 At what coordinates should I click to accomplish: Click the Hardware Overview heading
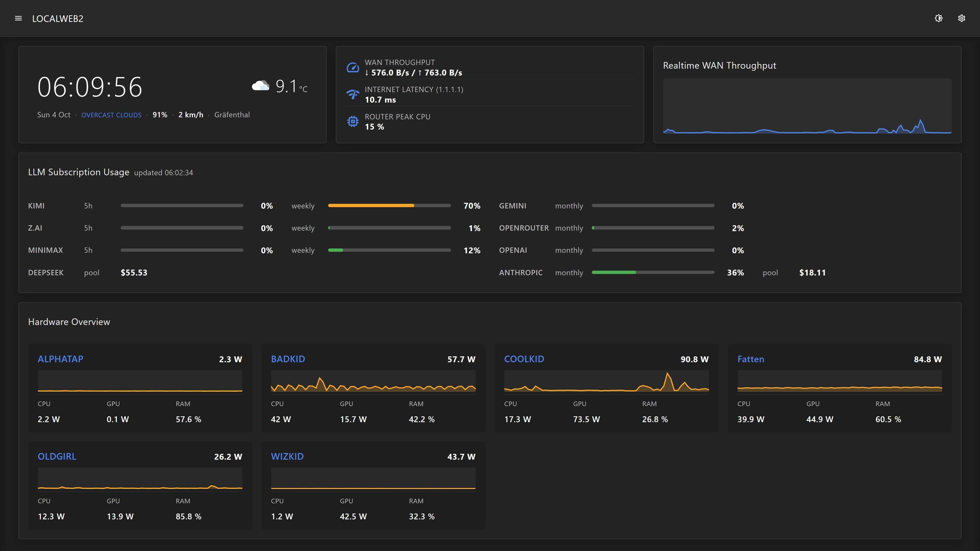[x=69, y=322]
